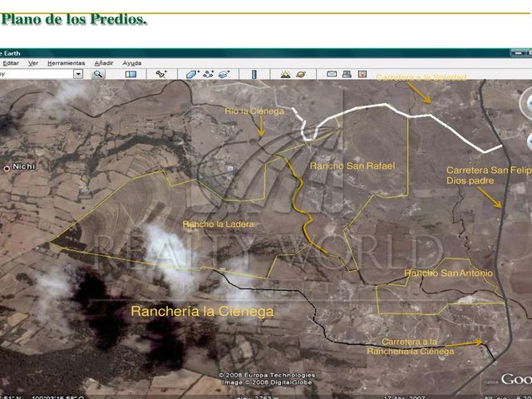Open the Ayuda menu

[132, 63]
